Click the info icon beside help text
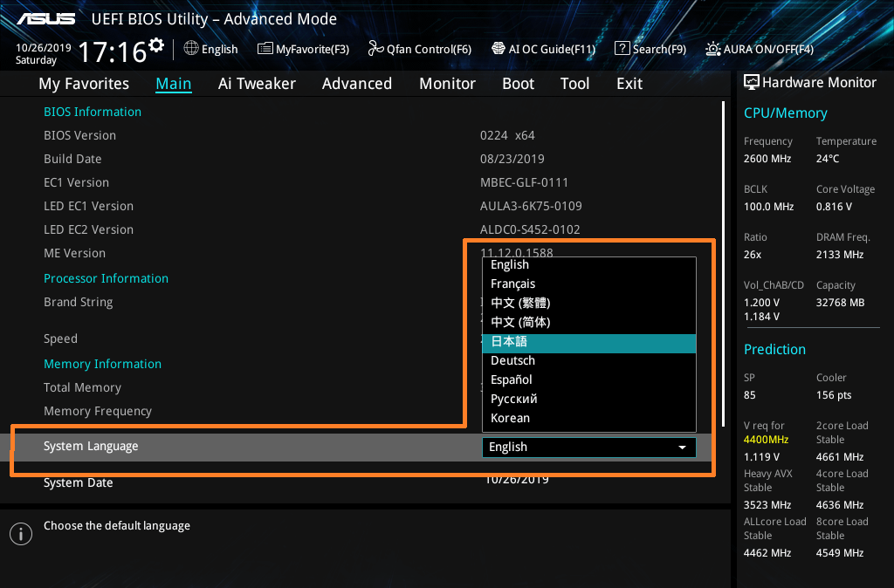 (20, 534)
